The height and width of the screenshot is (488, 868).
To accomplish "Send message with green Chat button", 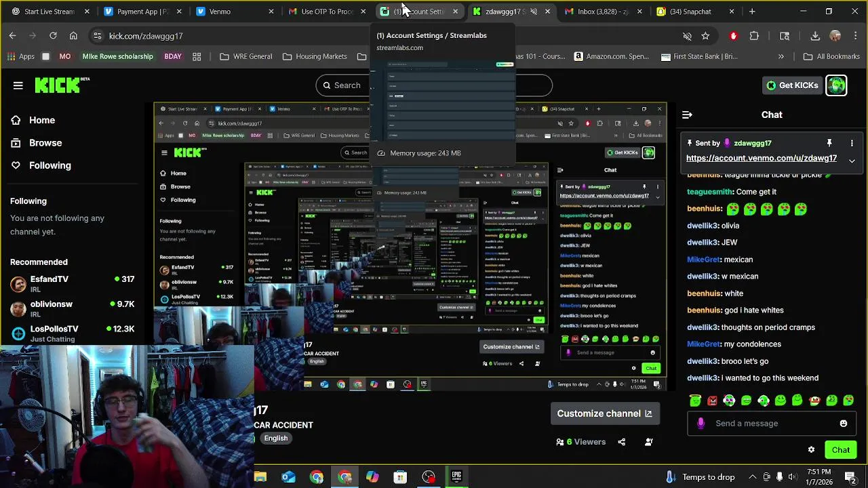I will point(840,449).
